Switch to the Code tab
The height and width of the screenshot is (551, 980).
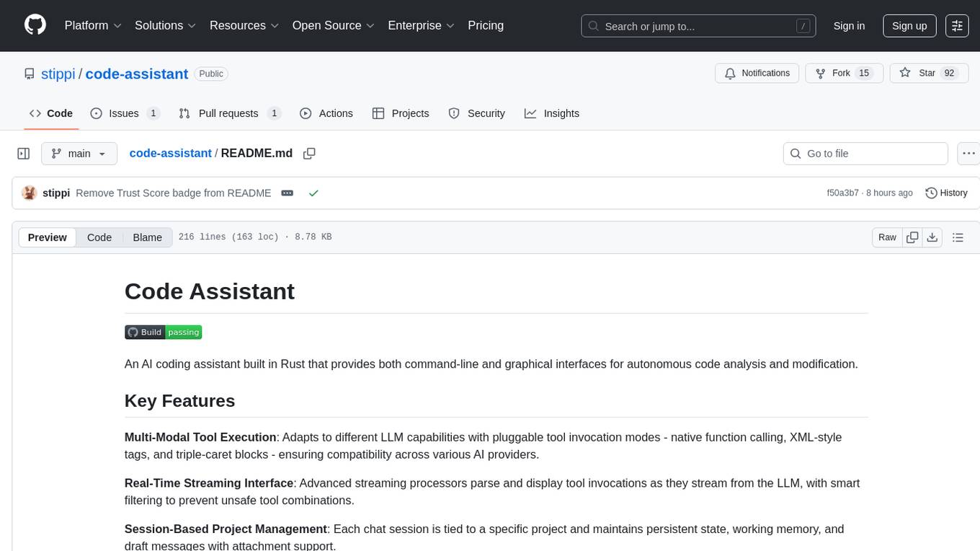coord(51,113)
